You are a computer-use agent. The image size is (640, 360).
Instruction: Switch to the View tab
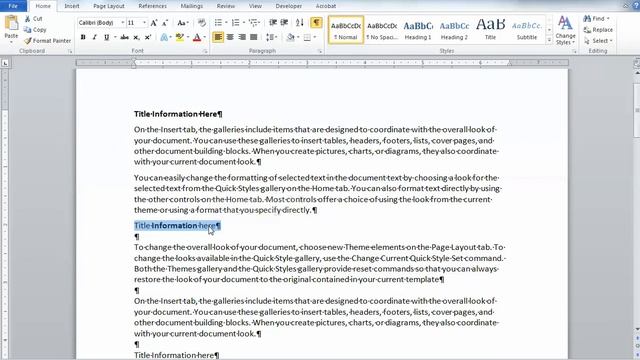click(x=255, y=6)
